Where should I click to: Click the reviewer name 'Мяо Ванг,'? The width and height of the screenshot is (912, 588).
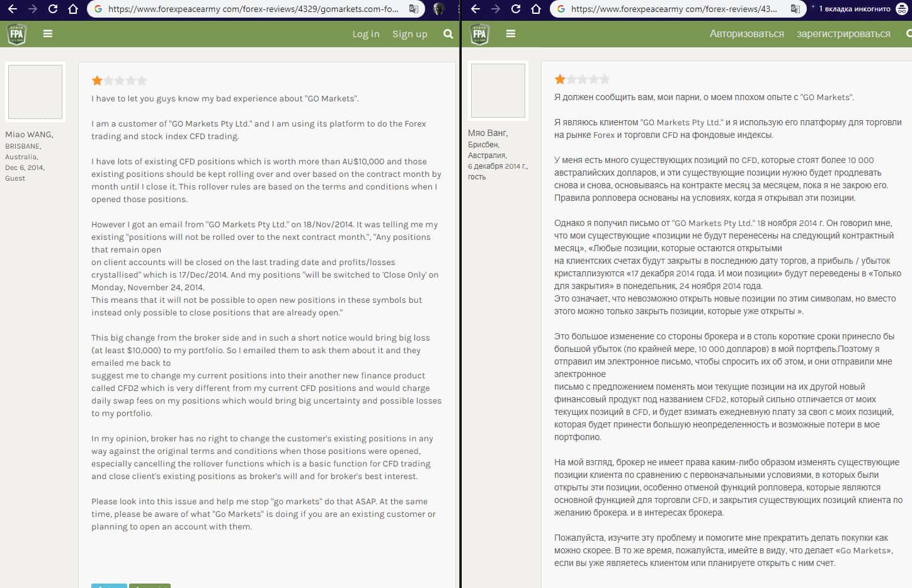(487, 133)
